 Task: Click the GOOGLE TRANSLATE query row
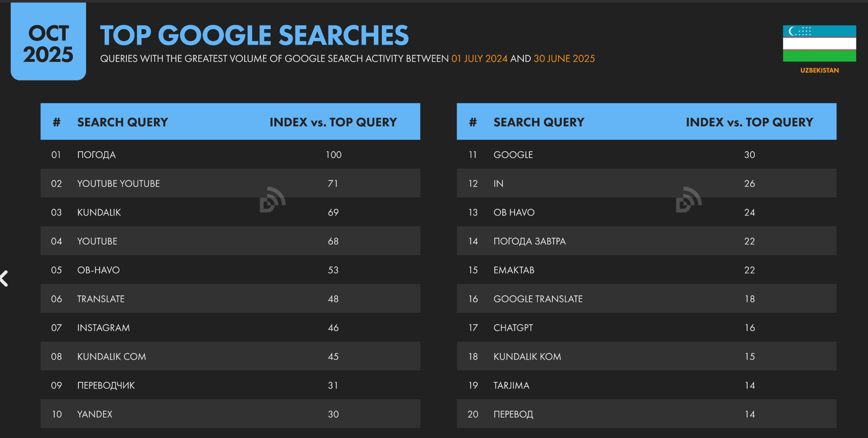point(646,299)
